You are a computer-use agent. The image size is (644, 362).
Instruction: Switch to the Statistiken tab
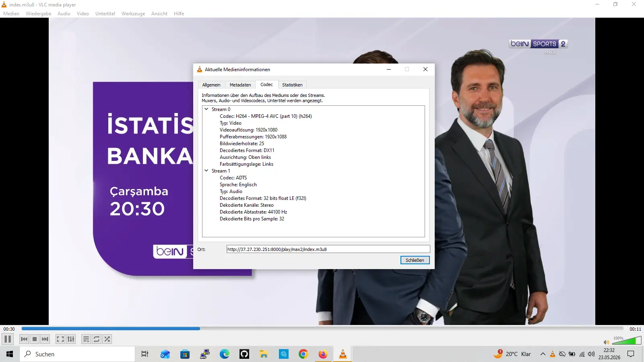tap(292, 85)
